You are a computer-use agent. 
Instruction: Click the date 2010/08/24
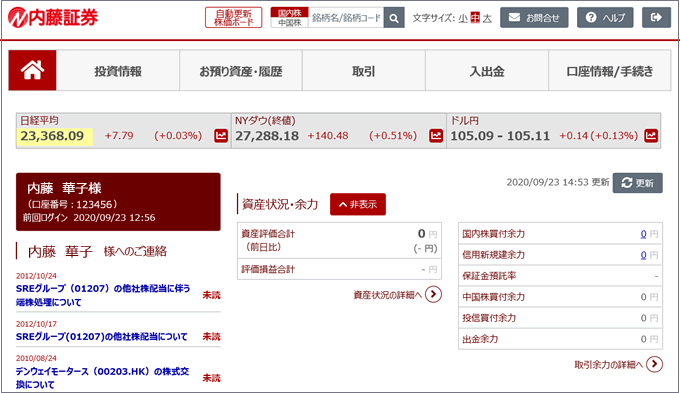[x=36, y=358]
